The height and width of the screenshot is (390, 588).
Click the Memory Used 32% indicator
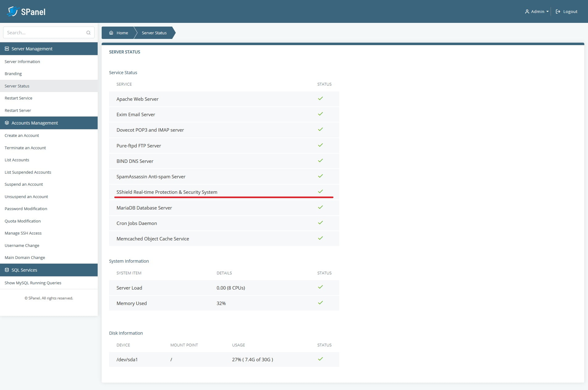[221, 303]
